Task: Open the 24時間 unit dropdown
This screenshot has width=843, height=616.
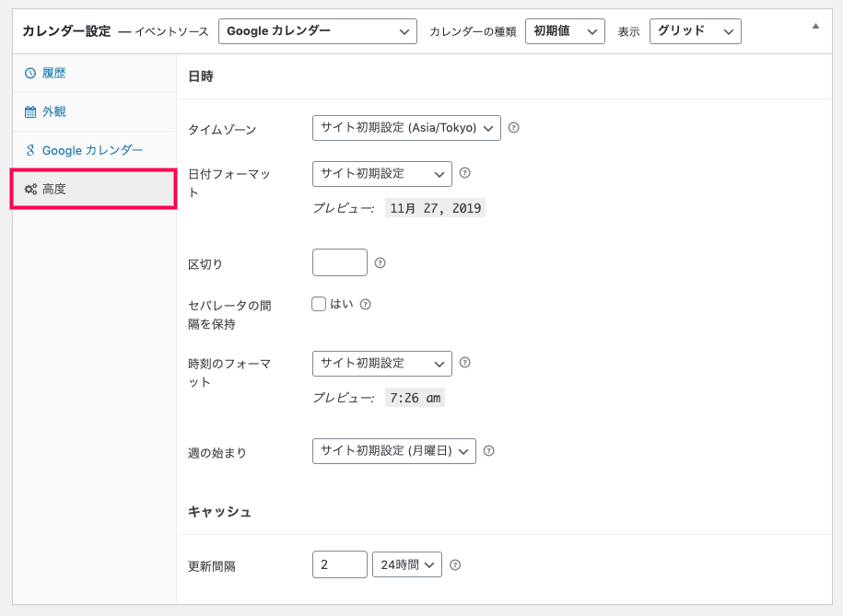Action: pyautogui.click(x=407, y=564)
